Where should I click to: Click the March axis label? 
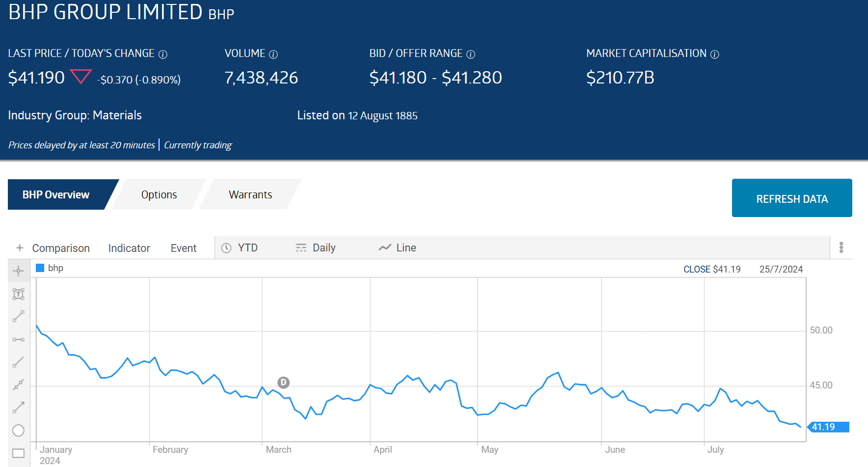(278, 449)
